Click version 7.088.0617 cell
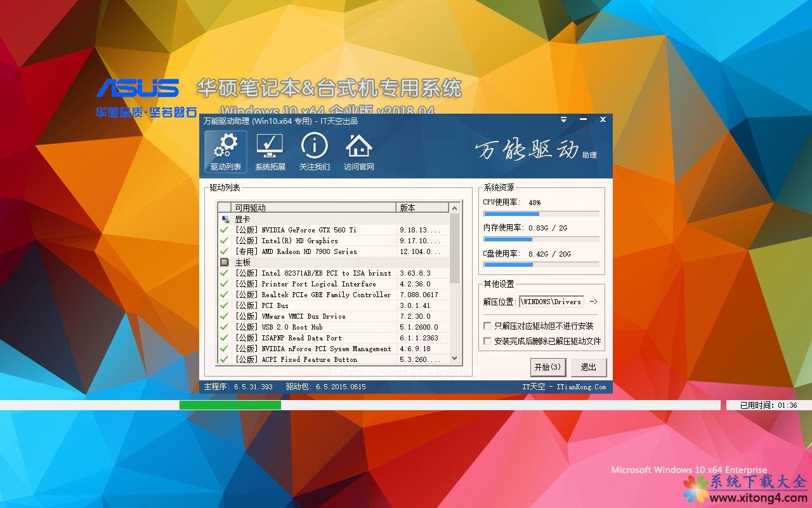The width and height of the screenshot is (812, 508). [x=419, y=295]
